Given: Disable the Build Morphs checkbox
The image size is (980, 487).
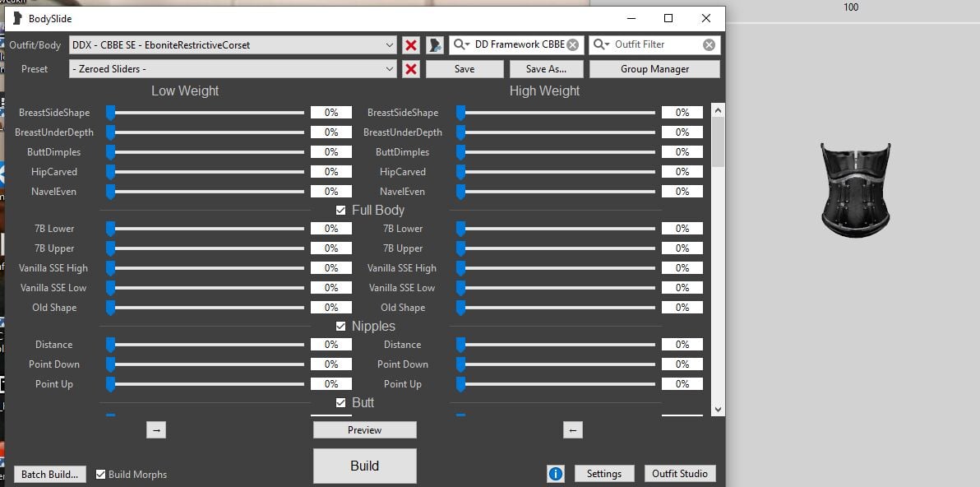Looking at the screenshot, I should coord(100,475).
